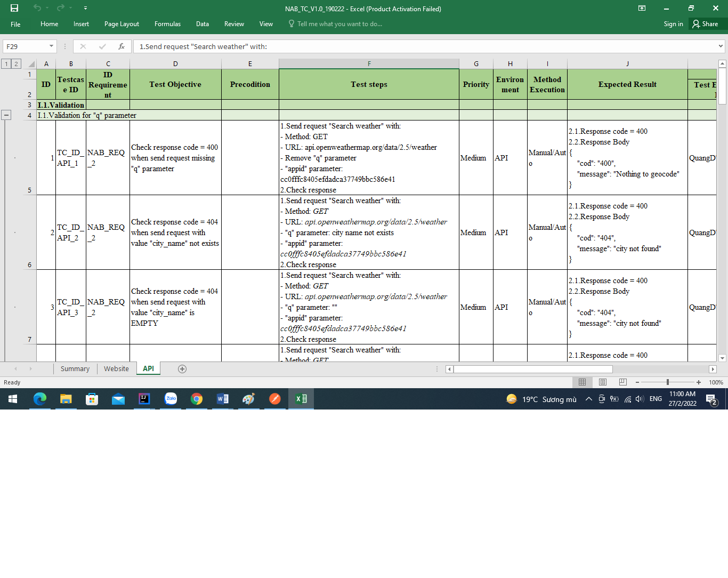Add a new sheet with plus button
728x578 pixels.
click(x=182, y=369)
